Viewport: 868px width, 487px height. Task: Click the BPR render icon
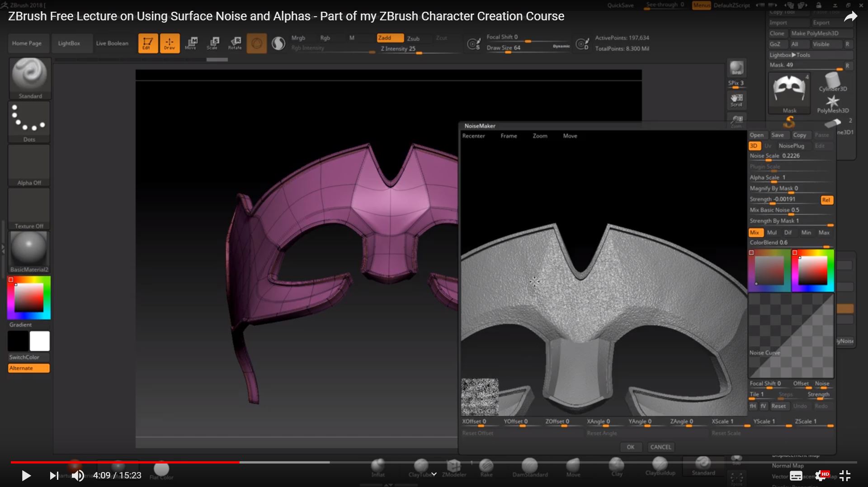click(x=736, y=68)
